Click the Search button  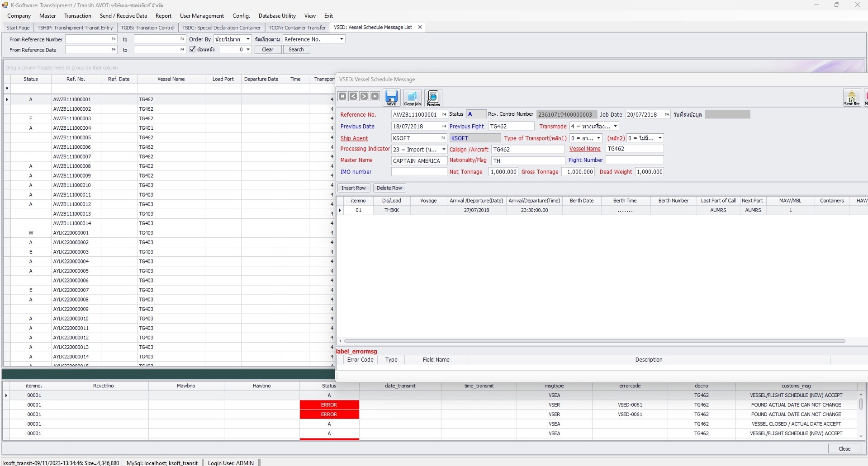coord(296,49)
